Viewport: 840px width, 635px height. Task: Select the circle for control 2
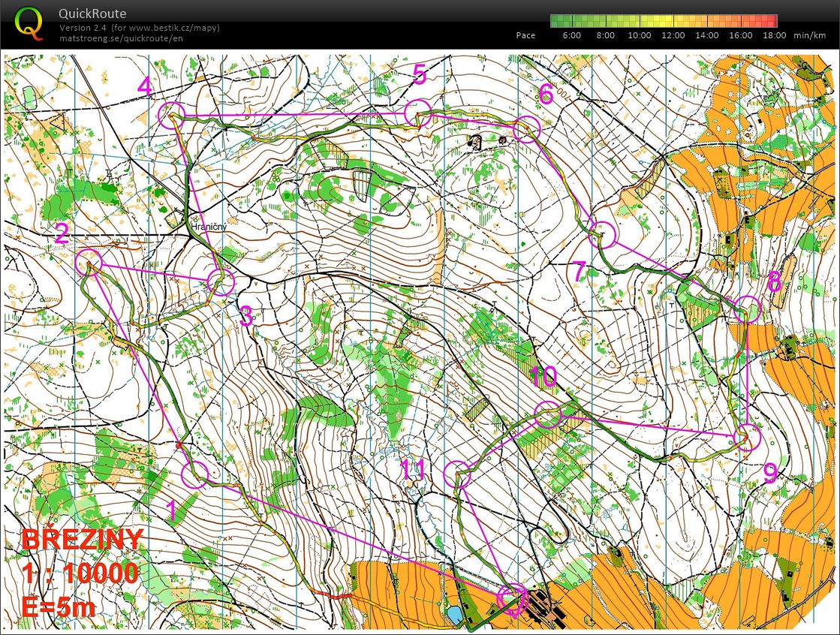click(89, 263)
